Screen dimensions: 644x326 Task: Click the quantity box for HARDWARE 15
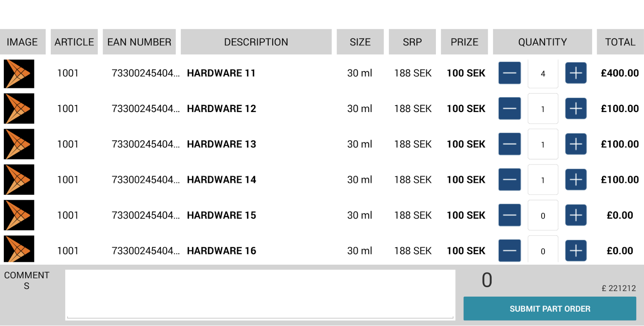tap(543, 215)
